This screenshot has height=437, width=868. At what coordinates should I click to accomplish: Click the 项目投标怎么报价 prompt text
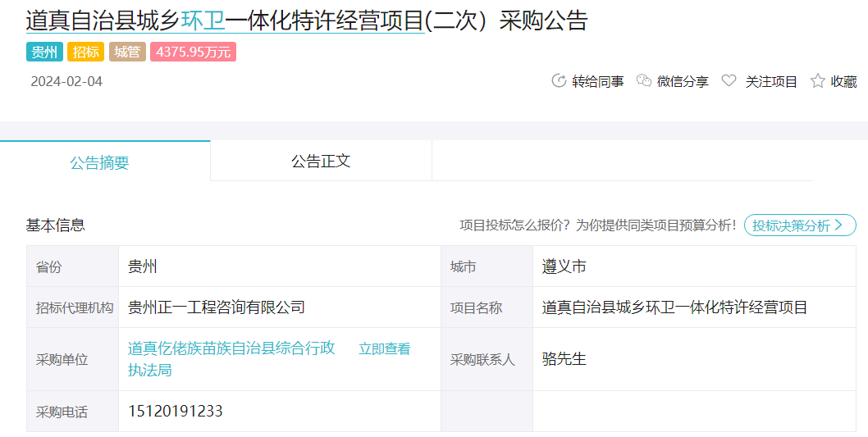tap(598, 225)
